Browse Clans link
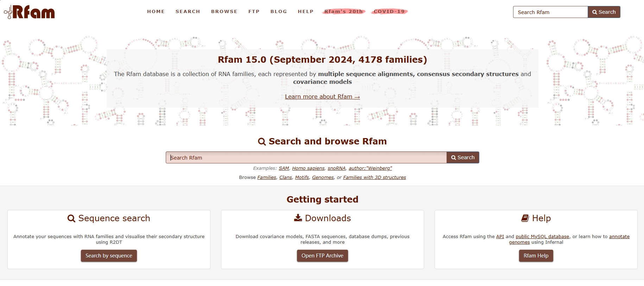The image size is (644, 286). [x=285, y=178]
